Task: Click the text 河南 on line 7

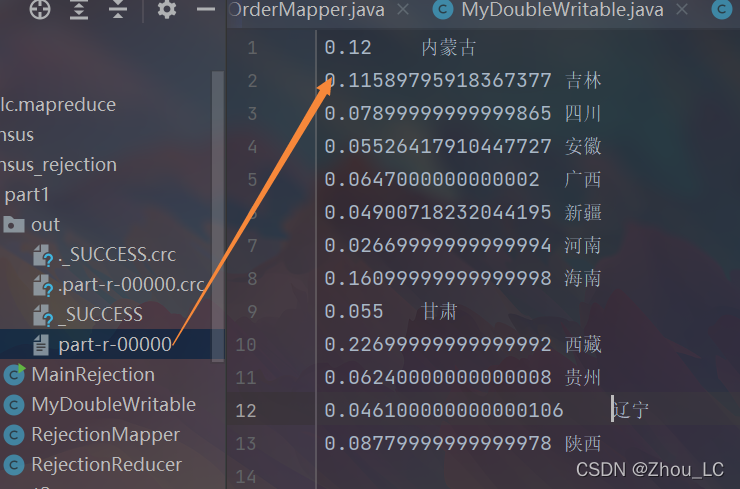Action: coord(583,246)
